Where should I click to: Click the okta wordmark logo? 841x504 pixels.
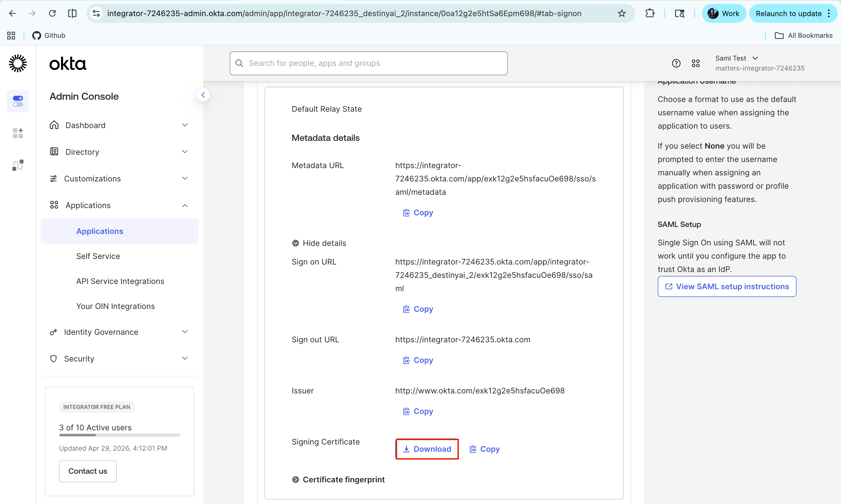click(x=68, y=64)
